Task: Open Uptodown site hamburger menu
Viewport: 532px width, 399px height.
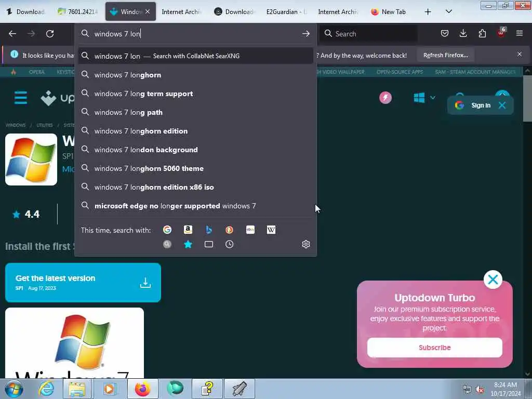Action: tap(21, 98)
